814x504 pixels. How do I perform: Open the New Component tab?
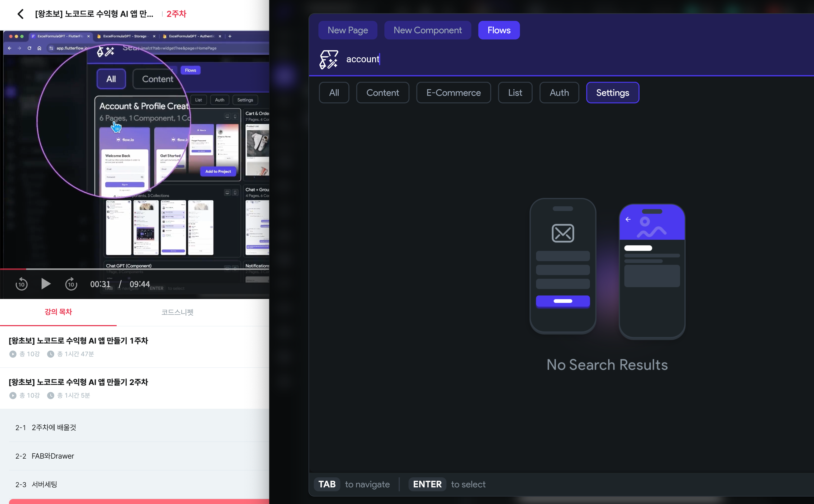428,30
